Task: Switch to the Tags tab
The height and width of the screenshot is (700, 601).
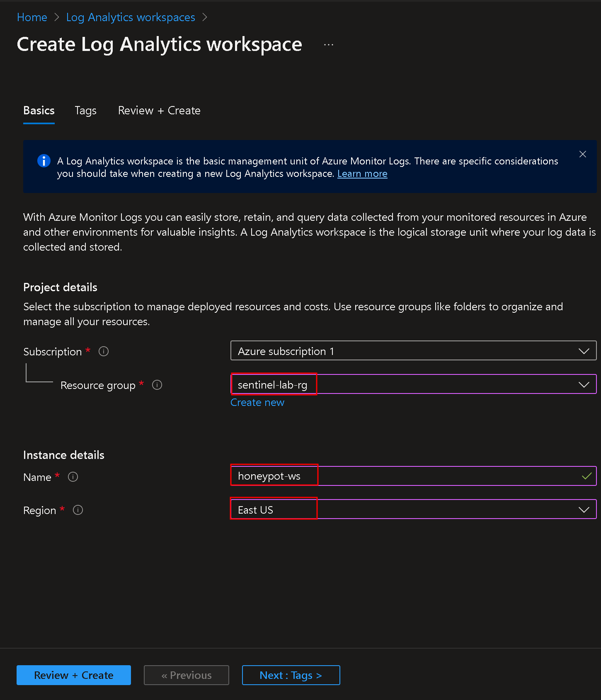Action: [x=85, y=111]
